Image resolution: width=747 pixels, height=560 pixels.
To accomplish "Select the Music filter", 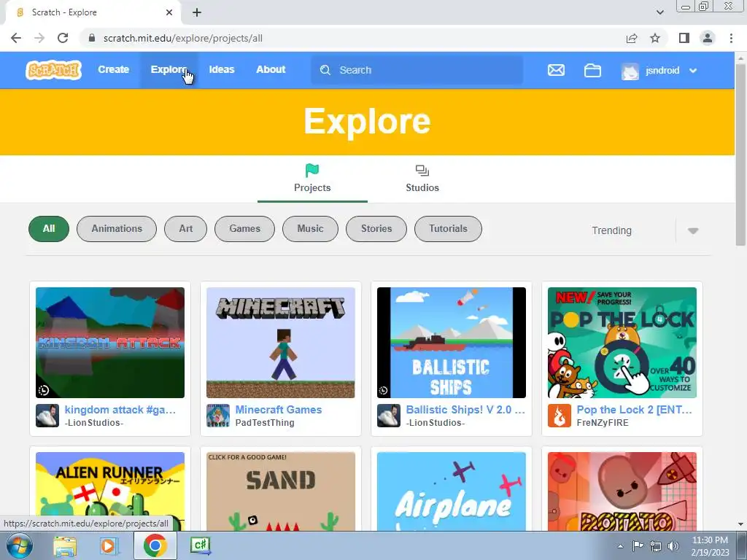I will click(x=310, y=229).
